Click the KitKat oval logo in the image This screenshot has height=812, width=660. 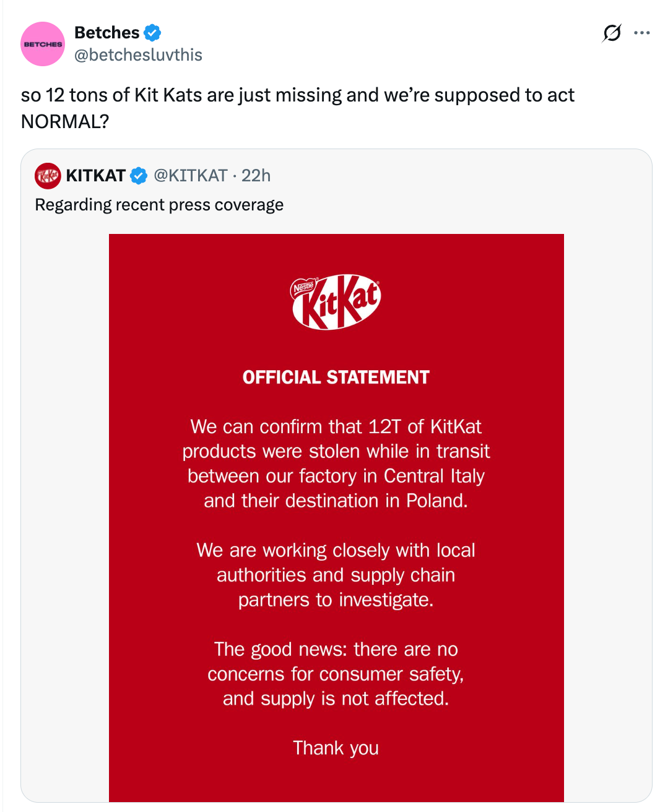point(335,301)
